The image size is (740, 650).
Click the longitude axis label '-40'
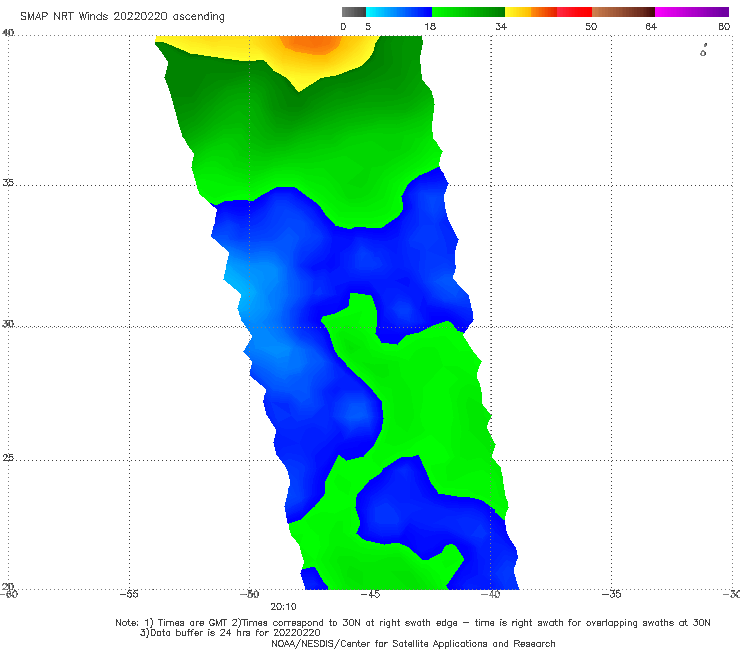click(491, 594)
